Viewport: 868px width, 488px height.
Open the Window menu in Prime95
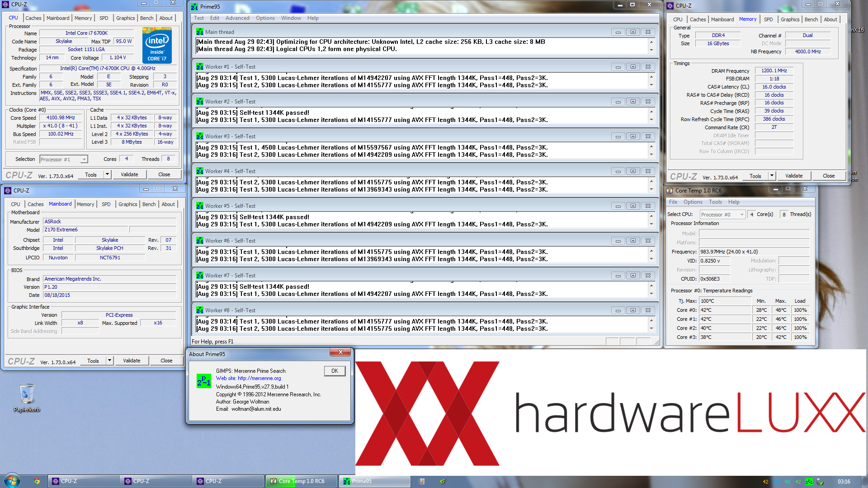[291, 18]
